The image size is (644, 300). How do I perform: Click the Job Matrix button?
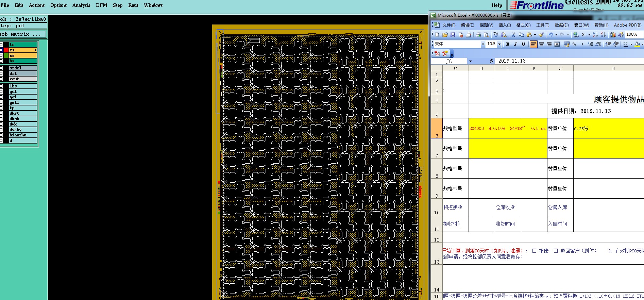coord(23,34)
